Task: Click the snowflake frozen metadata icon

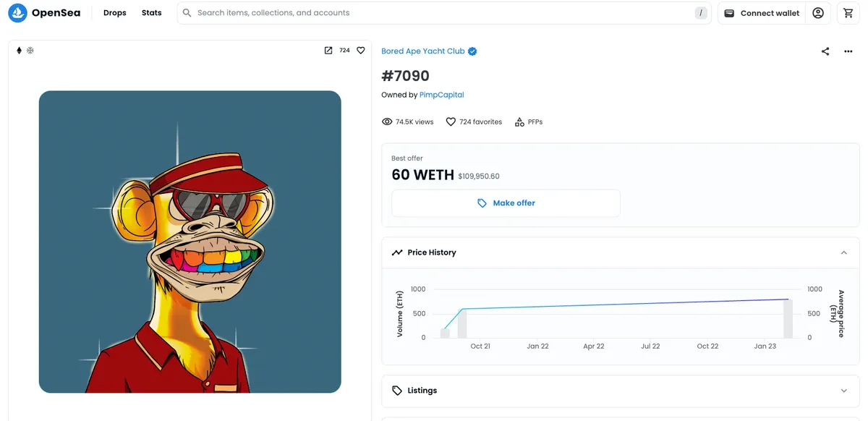Action: pyautogui.click(x=30, y=51)
